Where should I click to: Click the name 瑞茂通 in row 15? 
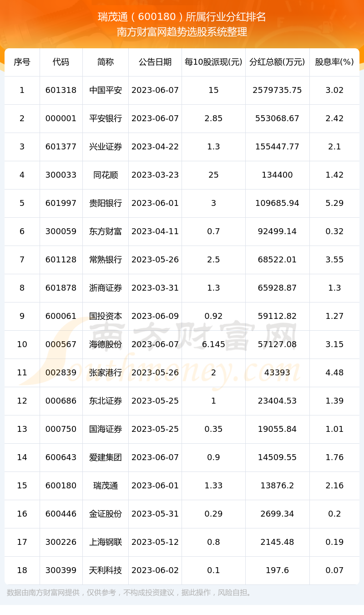click(106, 486)
